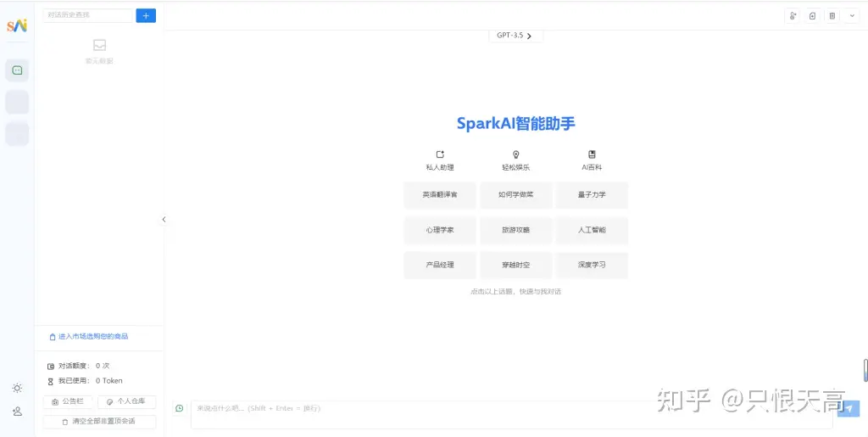Open the 进入市场选购您的商品 link
Viewport: 868px width, 437px height.
89,336
